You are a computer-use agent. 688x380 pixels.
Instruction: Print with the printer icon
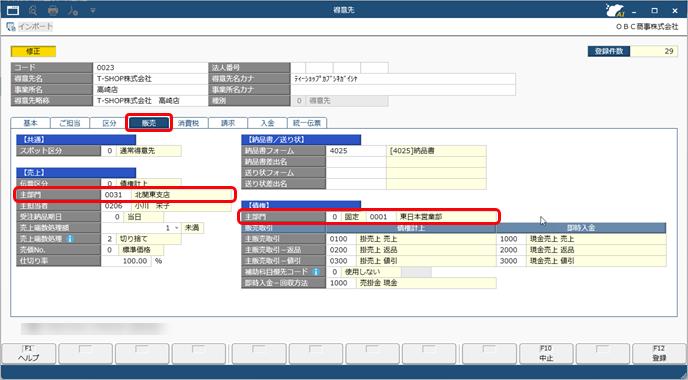[x=53, y=10]
